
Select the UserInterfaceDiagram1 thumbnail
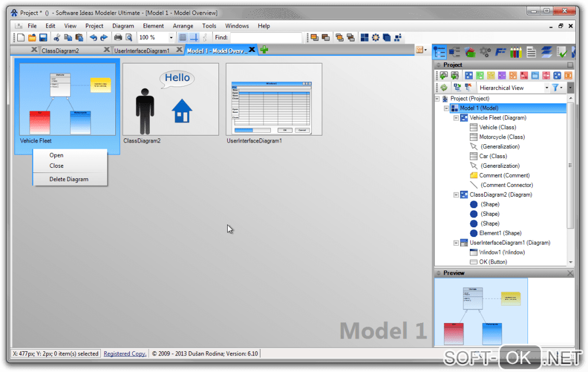pos(274,99)
